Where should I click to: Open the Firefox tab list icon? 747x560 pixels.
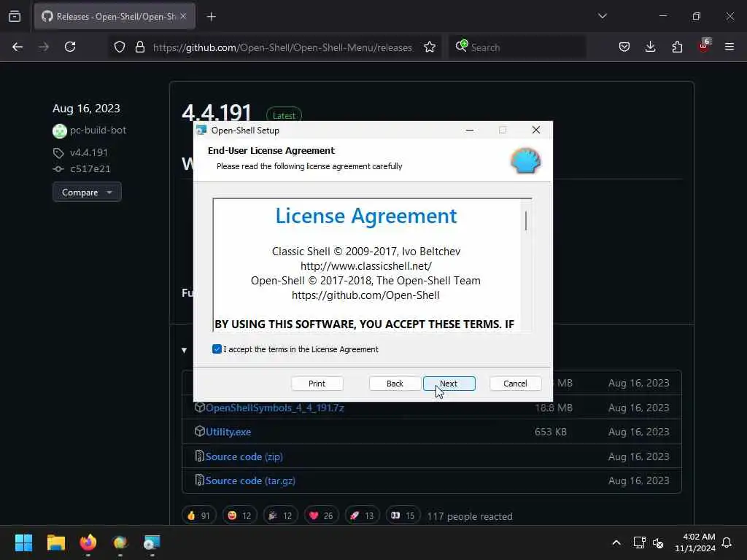click(15, 17)
